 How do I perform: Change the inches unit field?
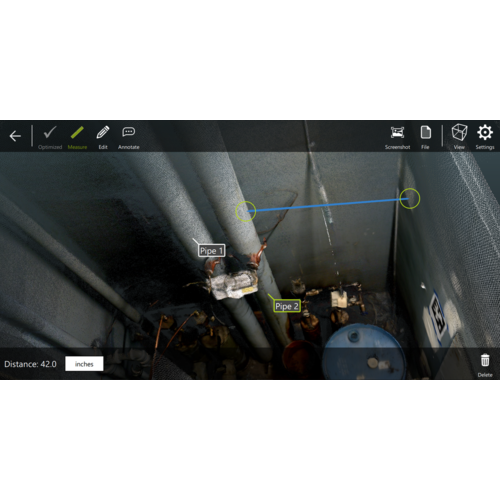click(84, 364)
